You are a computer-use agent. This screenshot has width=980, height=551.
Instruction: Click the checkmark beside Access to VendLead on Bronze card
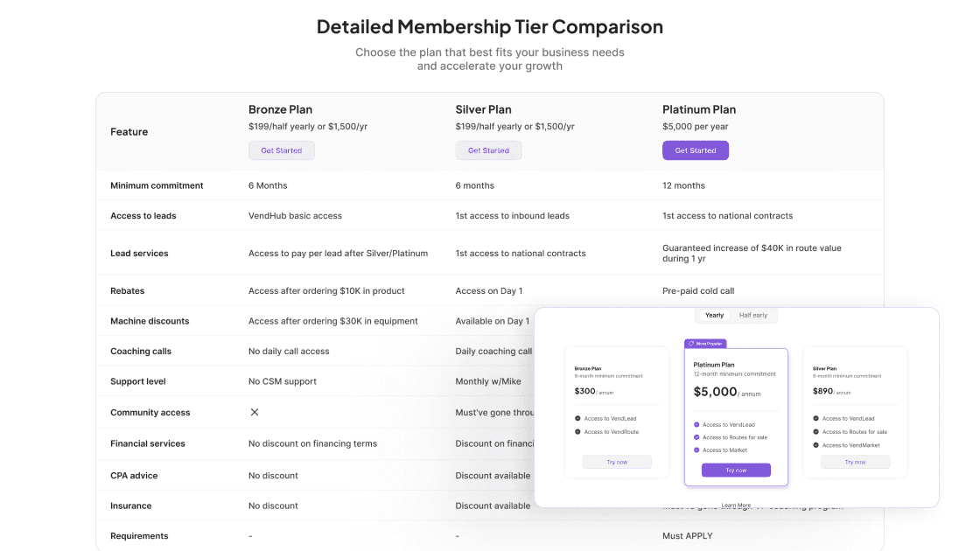[577, 418]
